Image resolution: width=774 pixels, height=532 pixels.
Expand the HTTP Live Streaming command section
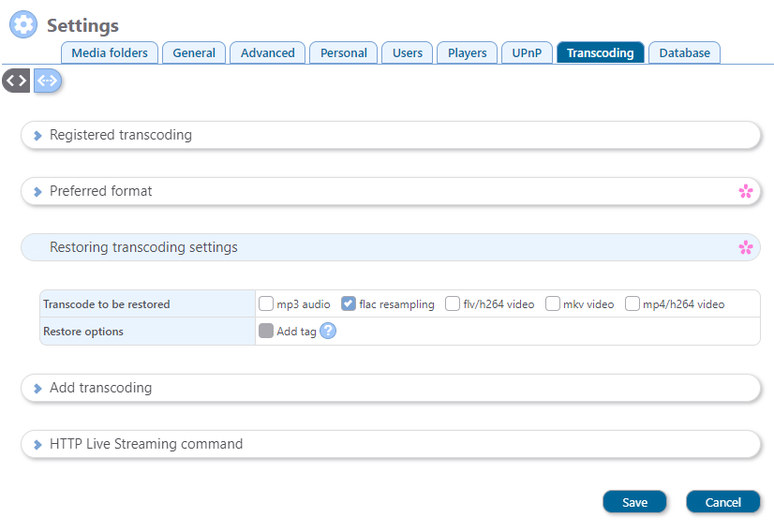click(x=391, y=444)
